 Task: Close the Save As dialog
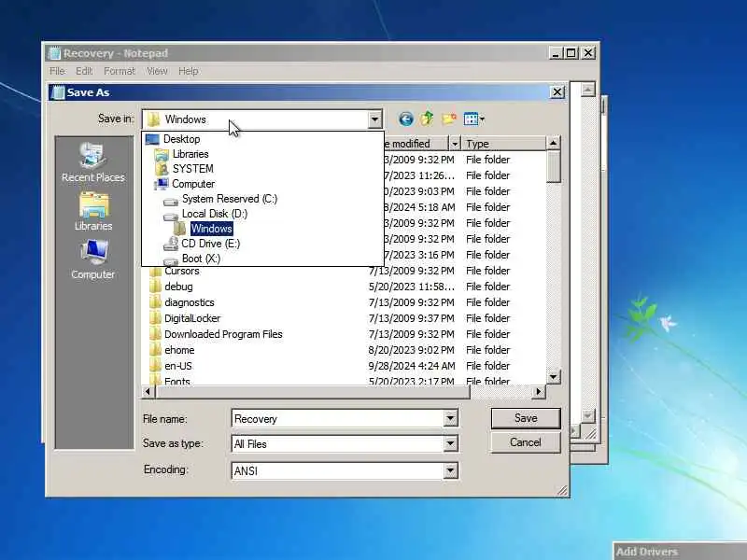[x=557, y=91]
